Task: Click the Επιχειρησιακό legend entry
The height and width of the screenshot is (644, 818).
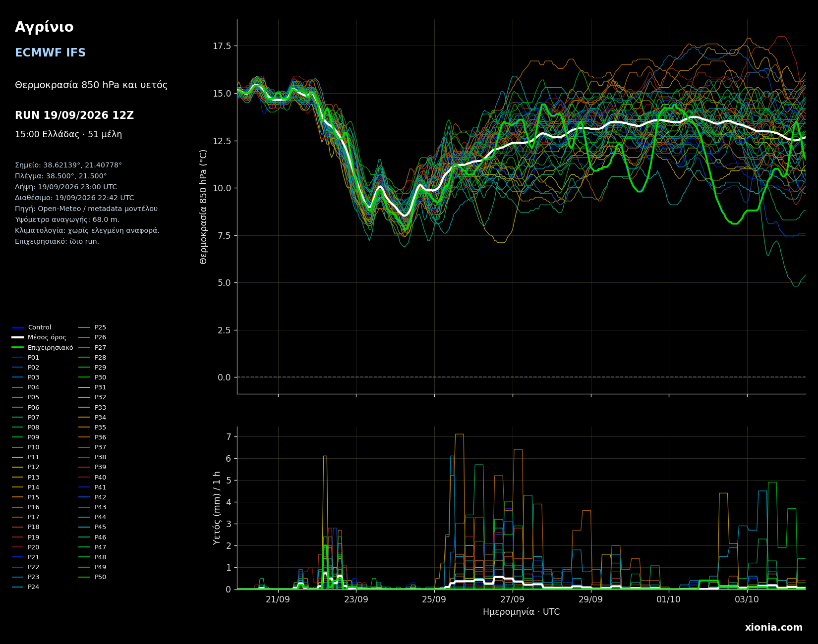Action: (43, 348)
